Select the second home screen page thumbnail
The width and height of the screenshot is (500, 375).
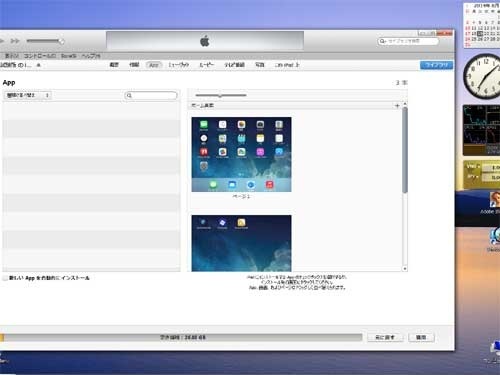[x=241, y=243]
